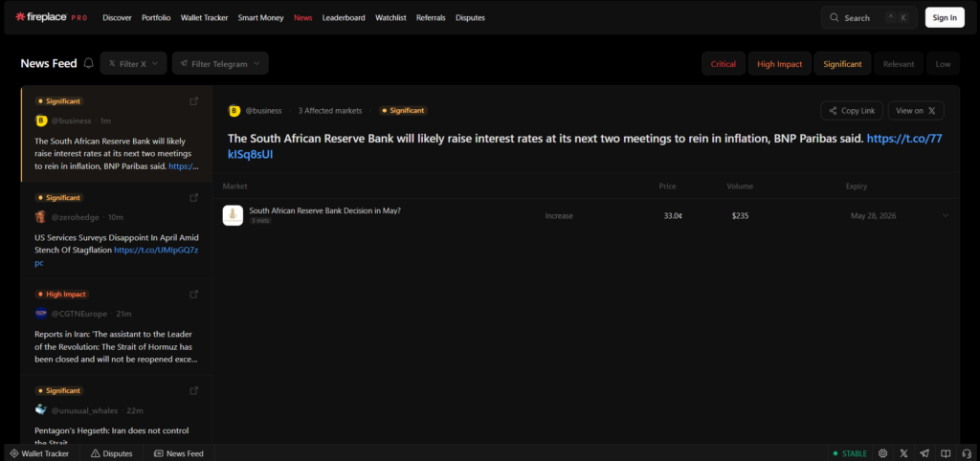Viewport: 980px width, 461px height.
Task: Expand the market row chevron
Action: (x=945, y=215)
